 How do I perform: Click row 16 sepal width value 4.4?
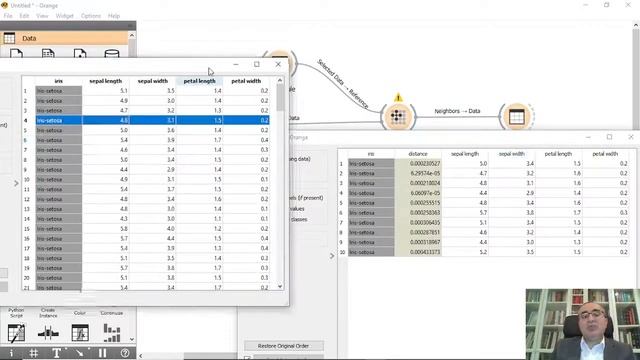click(152, 238)
